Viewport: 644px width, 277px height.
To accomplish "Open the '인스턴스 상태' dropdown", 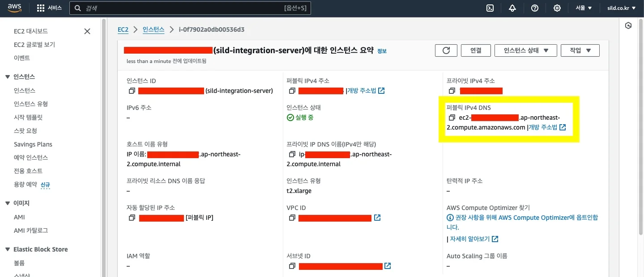I will tap(526, 50).
